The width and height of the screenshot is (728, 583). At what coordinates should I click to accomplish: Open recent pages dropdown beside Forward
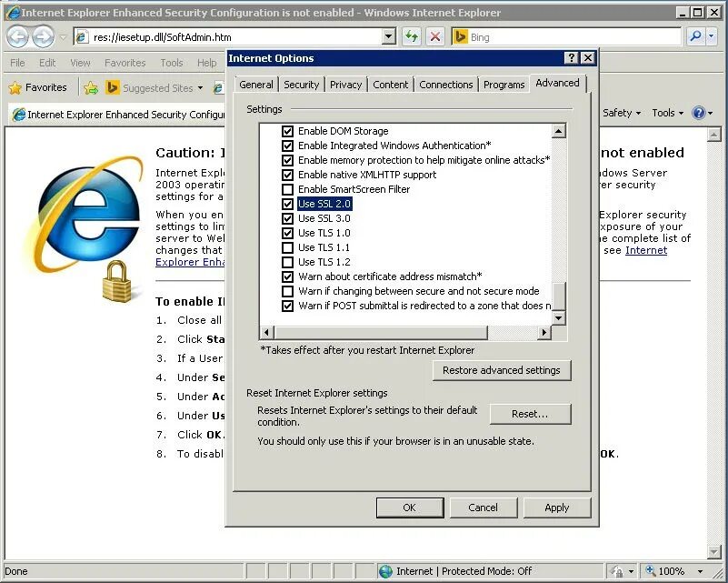click(x=63, y=36)
